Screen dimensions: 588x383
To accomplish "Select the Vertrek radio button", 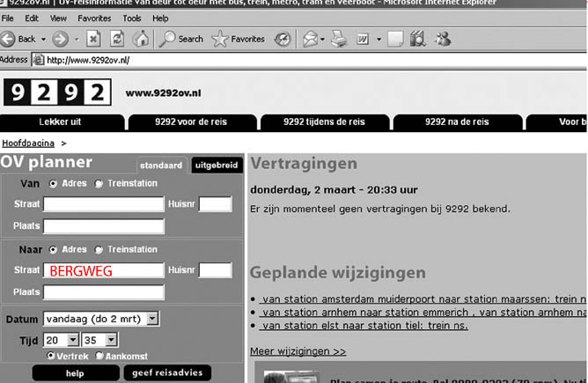I will pos(51,355).
